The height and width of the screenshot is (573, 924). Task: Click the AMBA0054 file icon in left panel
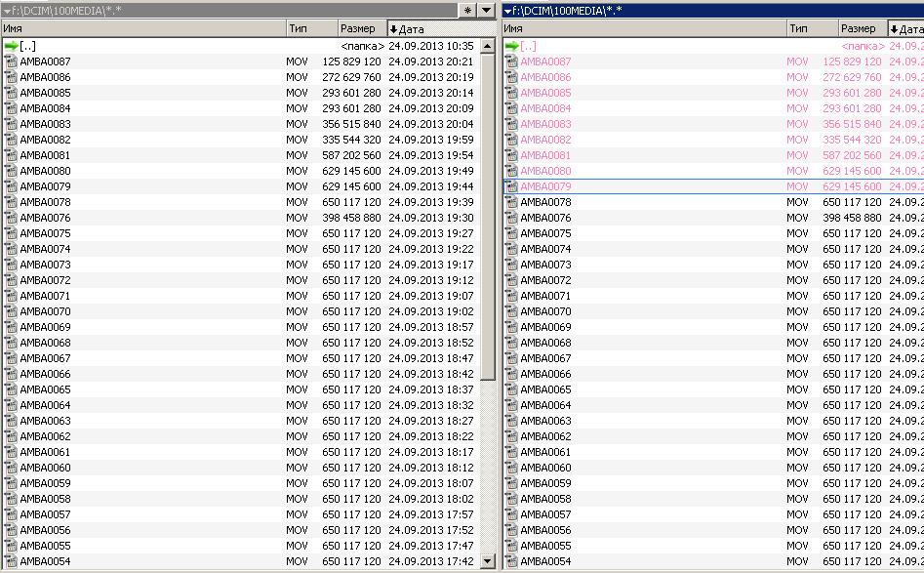click(x=11, y=561)
